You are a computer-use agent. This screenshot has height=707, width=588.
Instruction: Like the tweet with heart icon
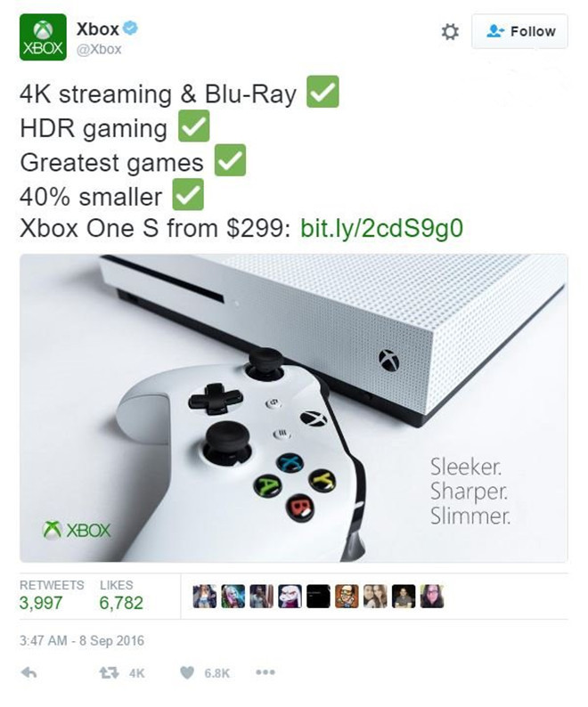pos(187,673)
